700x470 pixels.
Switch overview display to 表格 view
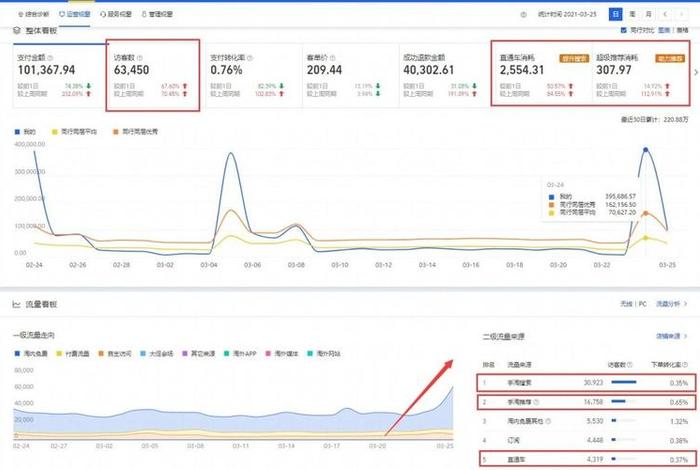pos(683,30)
